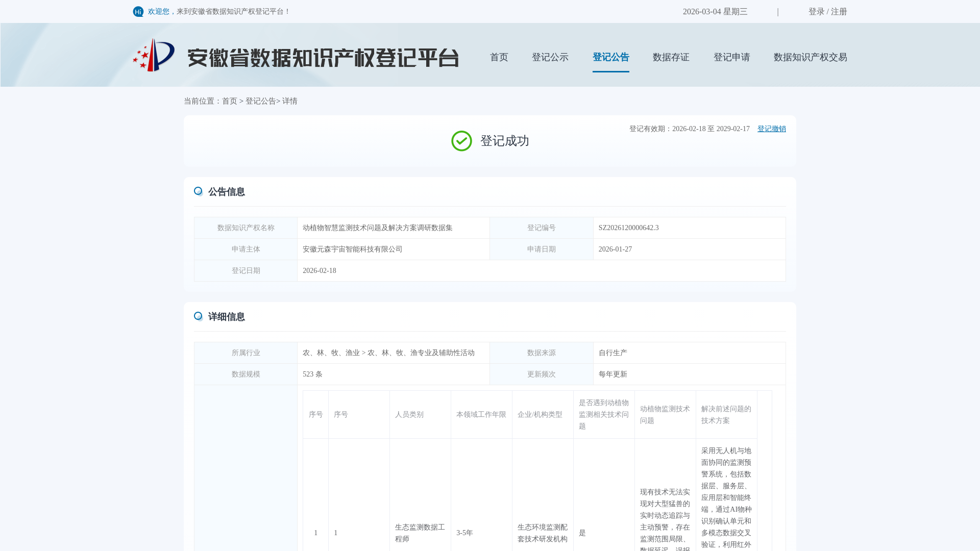This screenshot has width=980, height=551.
Task: Click the 公告信息 section heading
Action: click(227, 192)
